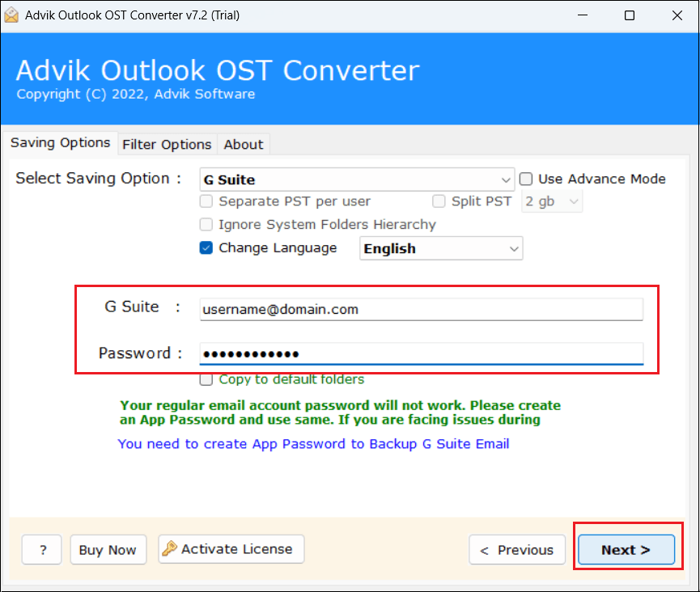700x592 pixels.
Task: Close the Advik OST Converter window
Action: (x=675, y=15)
